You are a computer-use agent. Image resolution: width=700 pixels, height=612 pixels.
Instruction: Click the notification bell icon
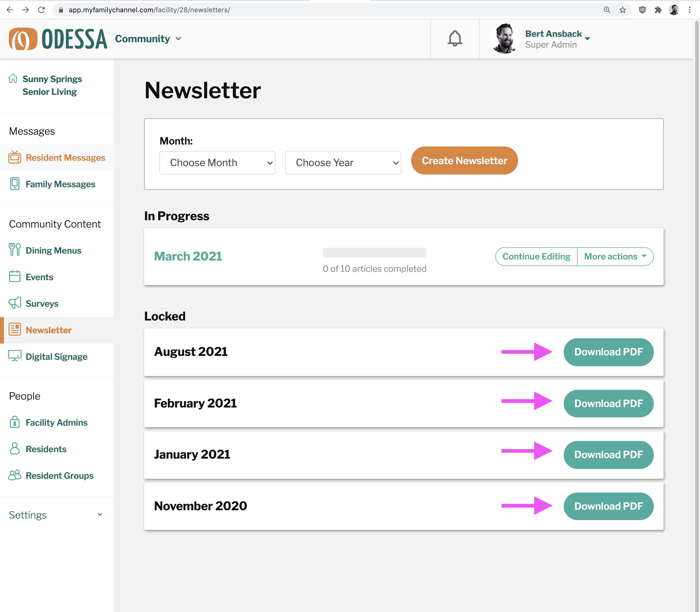pos(455,38)
